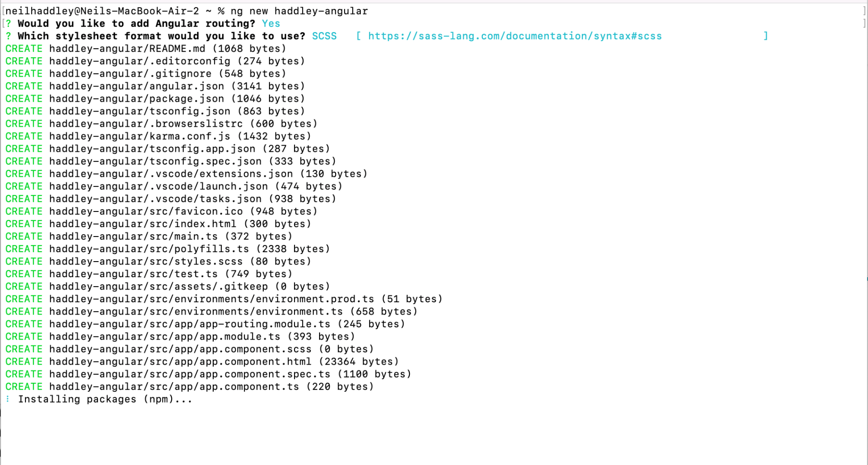Click the user@host prompt text
The width and height of the screenshot is (868, 465).
pos(102,11)
